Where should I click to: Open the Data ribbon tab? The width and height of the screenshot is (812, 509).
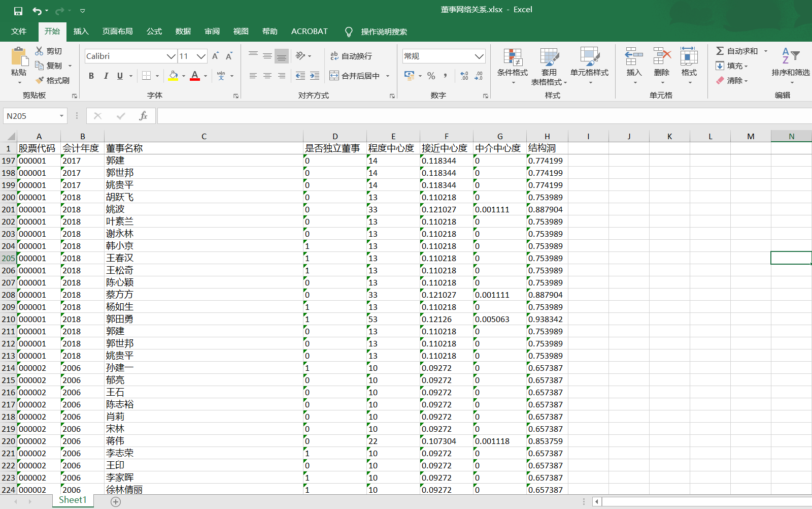183,31
